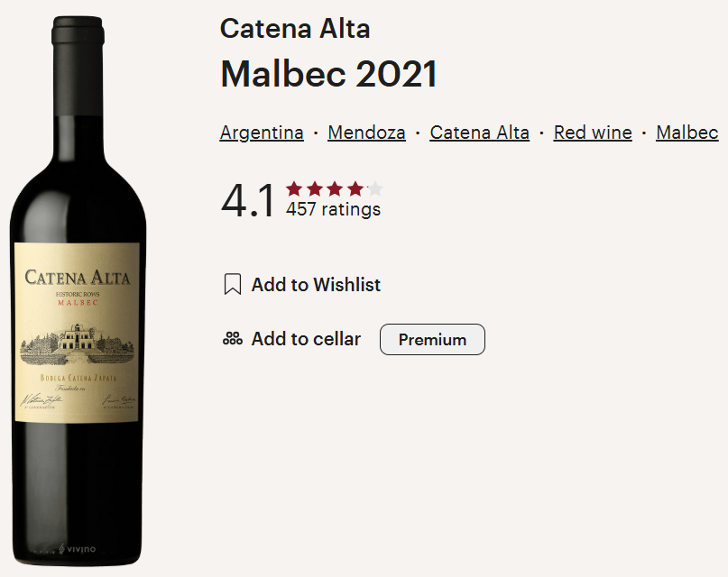Click the Premium badge button
The height and width of the screenshot is (577, 728).
pyautogui.click(x=432, y=340)
